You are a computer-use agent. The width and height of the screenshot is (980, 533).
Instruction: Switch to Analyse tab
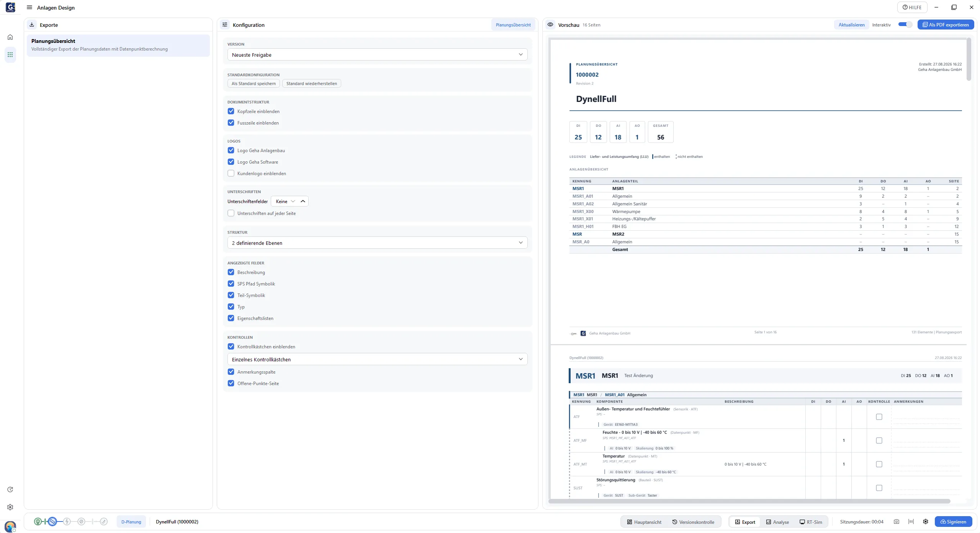click(x=777, y=522)
